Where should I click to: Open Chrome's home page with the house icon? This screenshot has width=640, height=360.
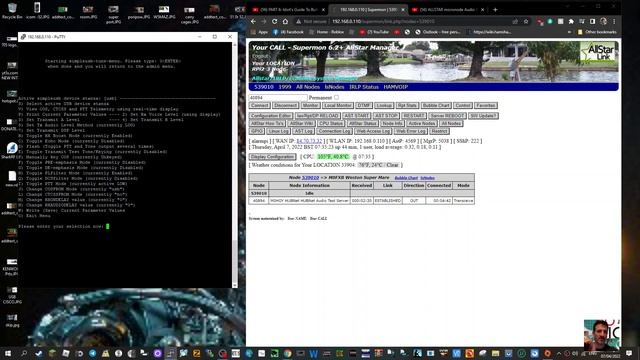285,21
